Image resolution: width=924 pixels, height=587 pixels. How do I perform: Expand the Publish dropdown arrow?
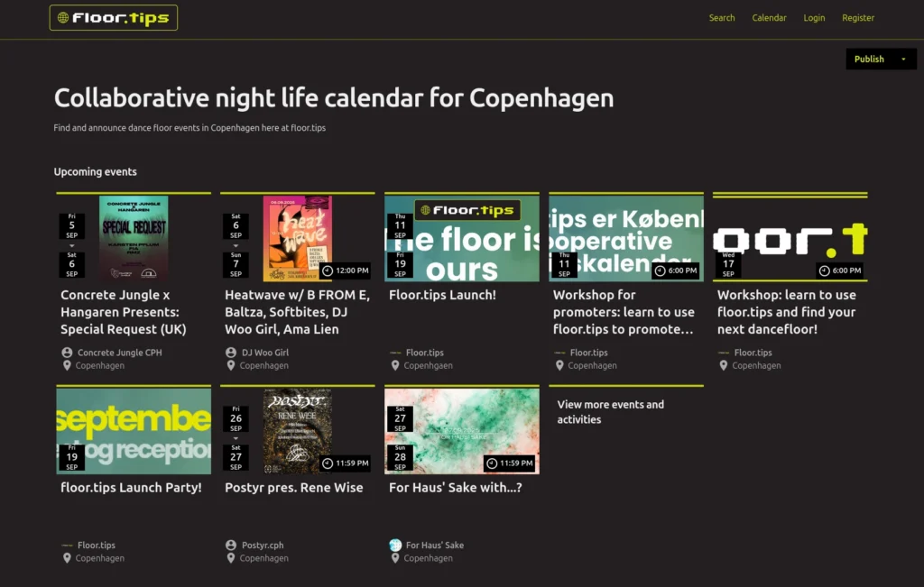click(903, 60)
